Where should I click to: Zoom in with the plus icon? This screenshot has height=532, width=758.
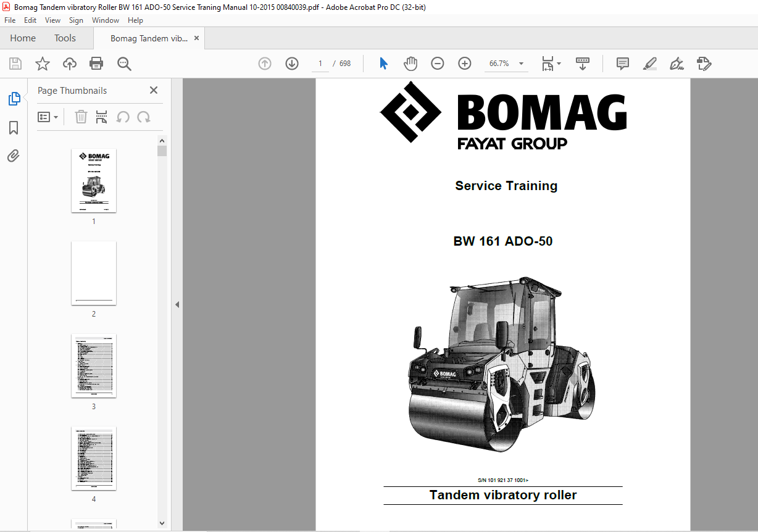tap(465, 64)
